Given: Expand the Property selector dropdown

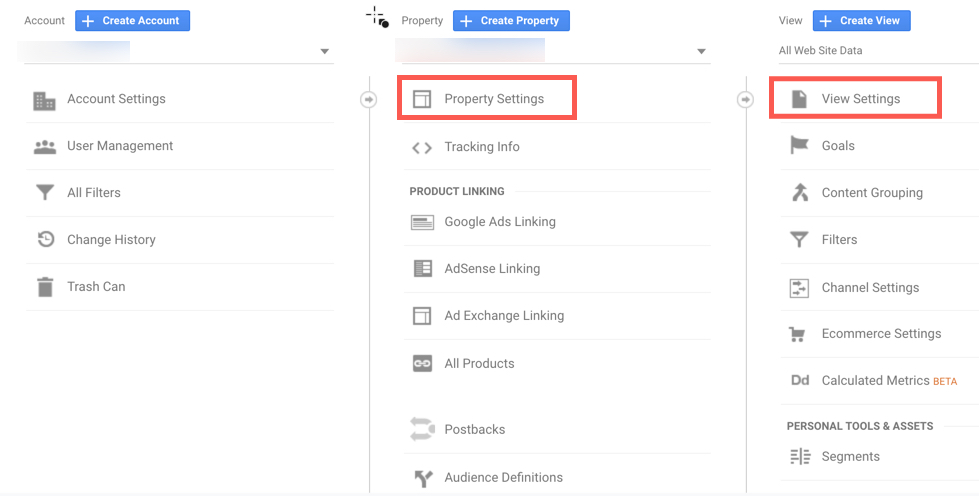Looking at the screenshot, I should tap(701, 52).
